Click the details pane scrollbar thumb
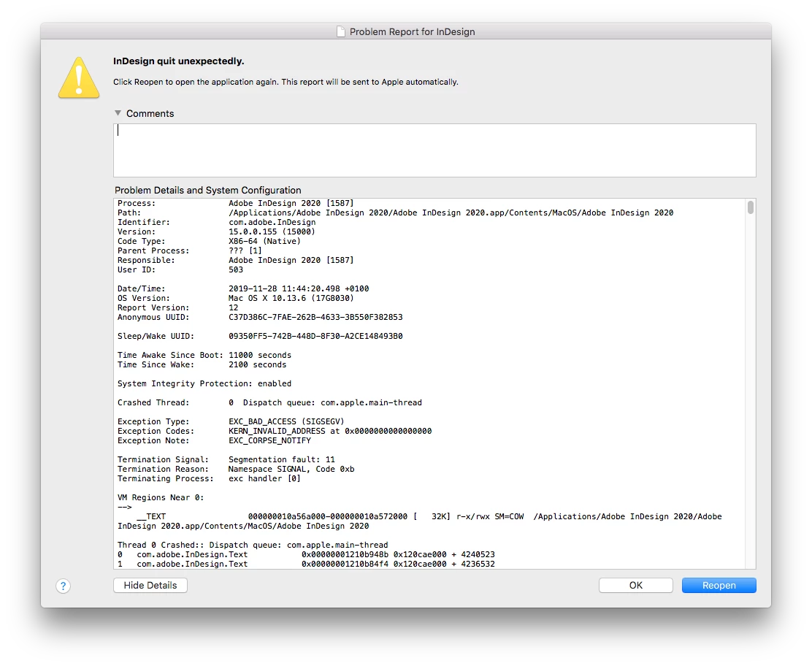 [x=751, y=207]
